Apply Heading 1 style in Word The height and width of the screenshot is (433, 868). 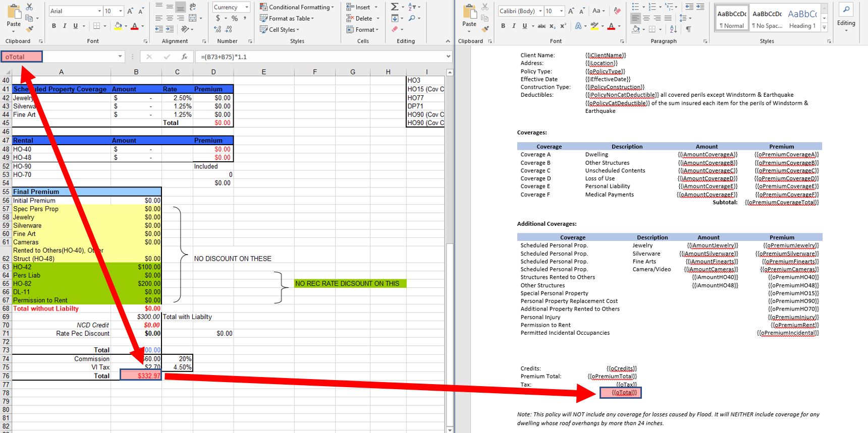(802, 18)
